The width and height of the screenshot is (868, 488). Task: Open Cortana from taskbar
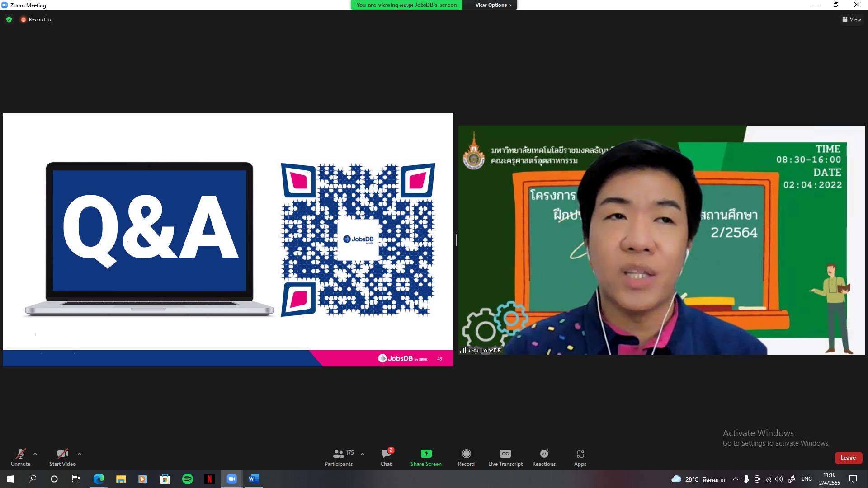(54, 479)
